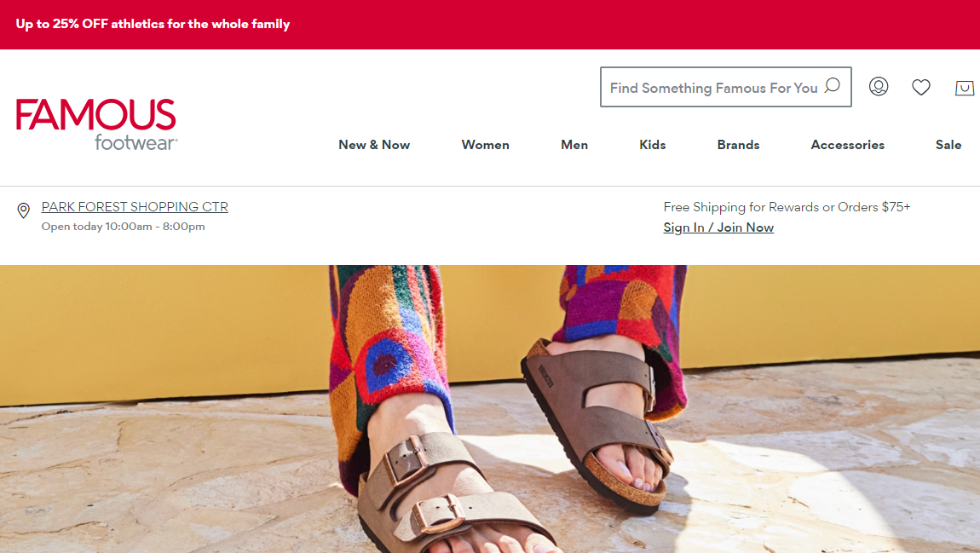This screenshot has width=980, height=553.
Task: Click the Park Forest Shopping Ctr link
Action: 135,207
